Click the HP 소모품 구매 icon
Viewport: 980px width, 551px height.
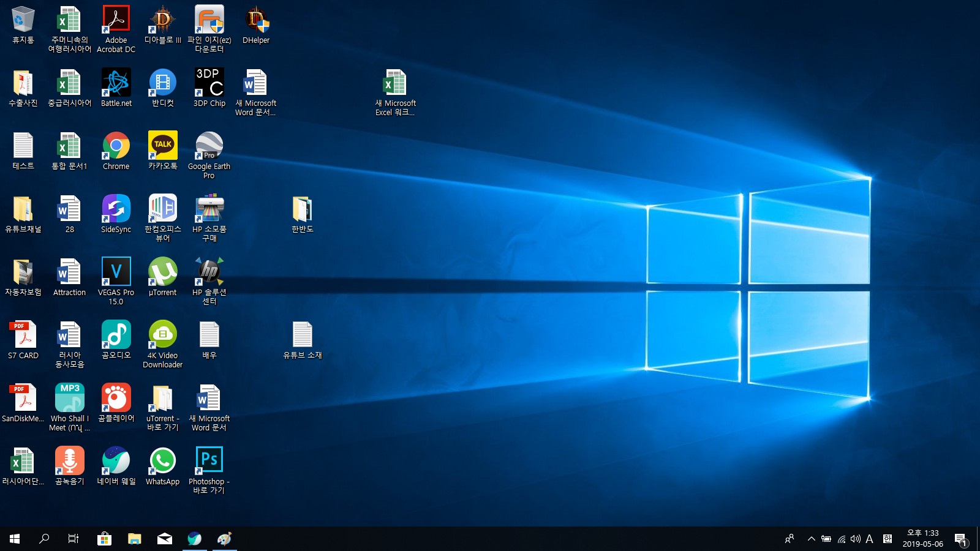pyautogui.click(x=209, y=218)
